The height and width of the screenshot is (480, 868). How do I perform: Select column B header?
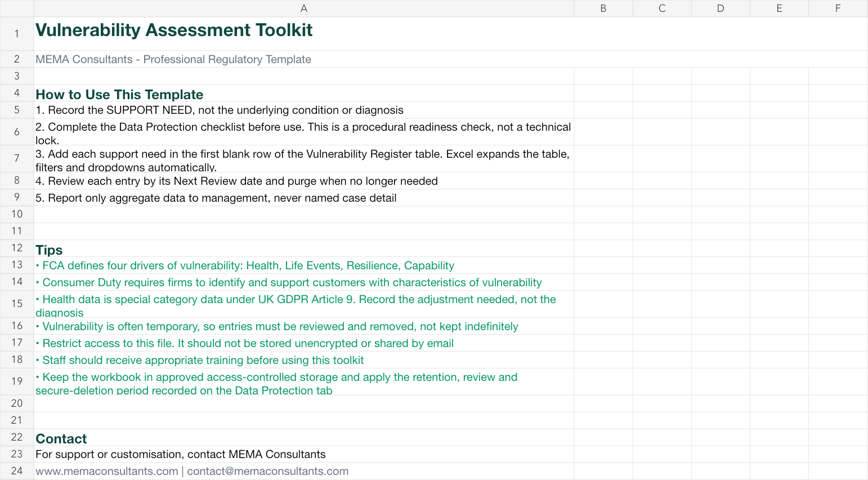[x=603, y=8]
